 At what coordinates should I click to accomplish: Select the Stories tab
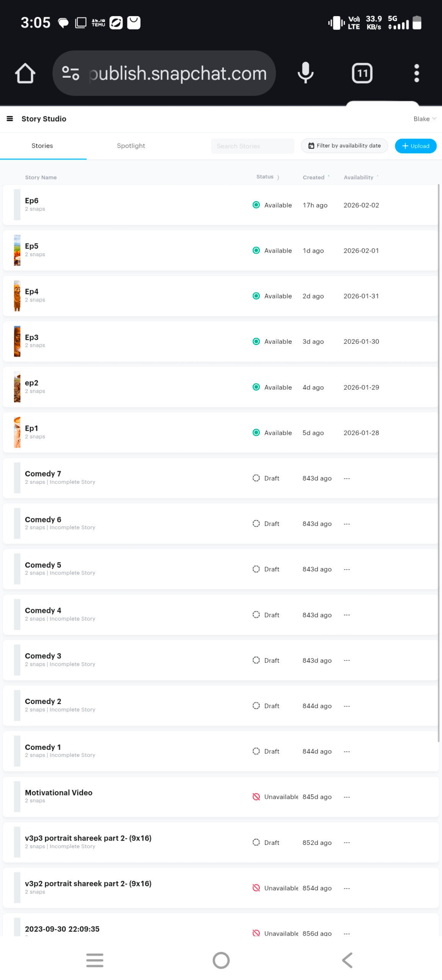[x=42, y=145]
